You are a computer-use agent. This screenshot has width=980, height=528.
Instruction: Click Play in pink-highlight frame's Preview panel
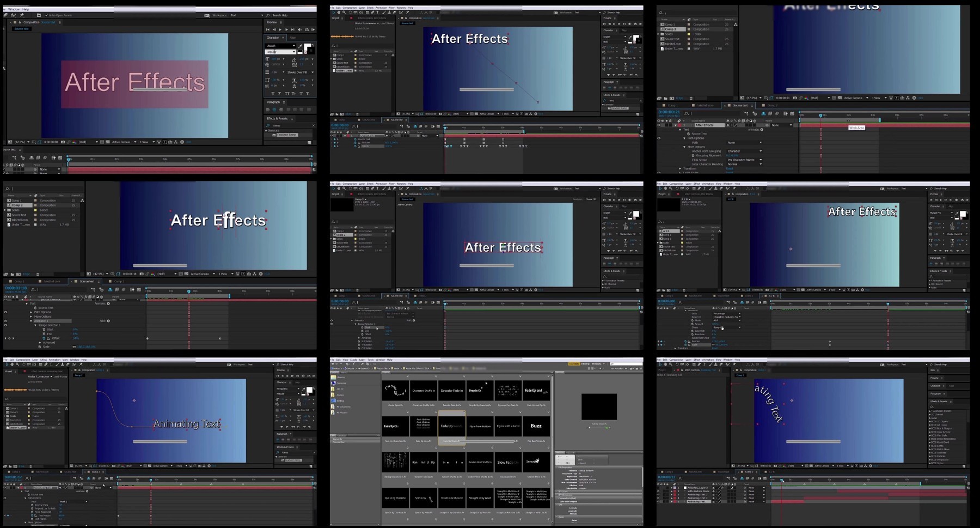click(280, 29)
